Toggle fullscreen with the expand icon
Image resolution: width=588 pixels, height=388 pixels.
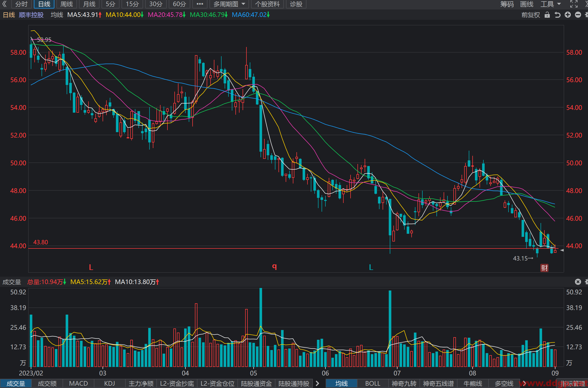(574, 4)
